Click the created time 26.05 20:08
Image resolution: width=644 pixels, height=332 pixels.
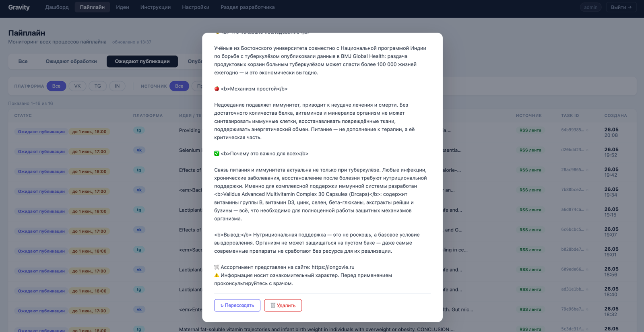coord(611,132)
